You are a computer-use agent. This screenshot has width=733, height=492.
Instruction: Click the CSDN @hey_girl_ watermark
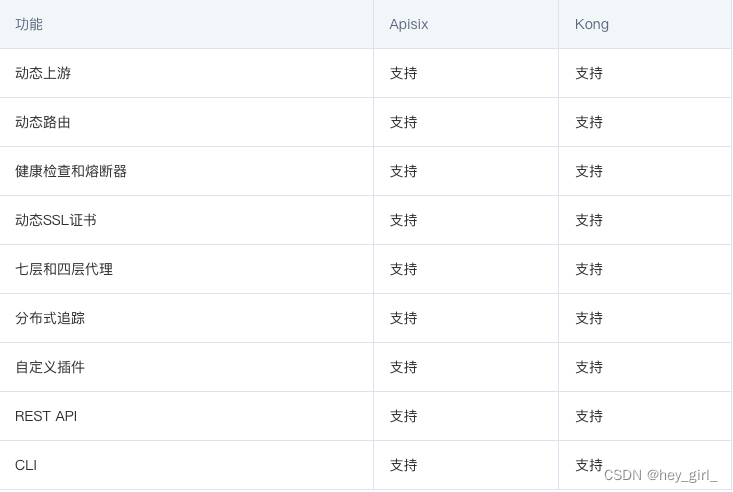[661, 476]
